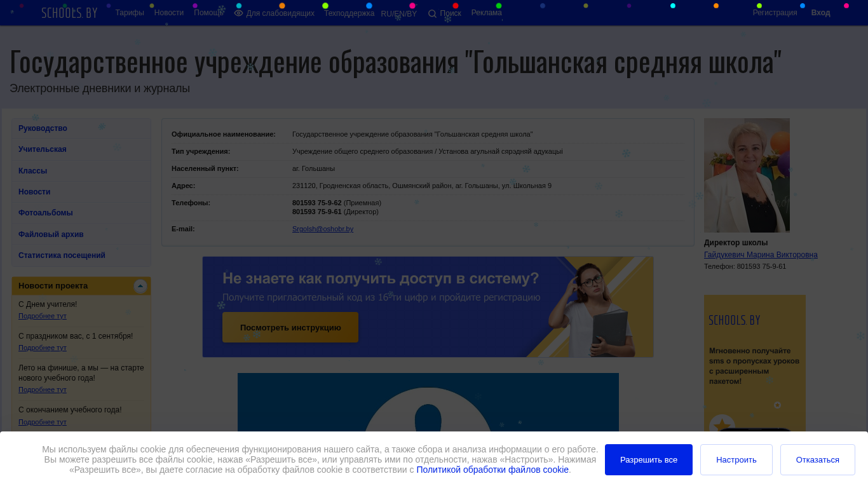Image resolution: width=868 pixels, height=488 pixels.
Task: Click the access instruction banner image
Action: [428, 307]
